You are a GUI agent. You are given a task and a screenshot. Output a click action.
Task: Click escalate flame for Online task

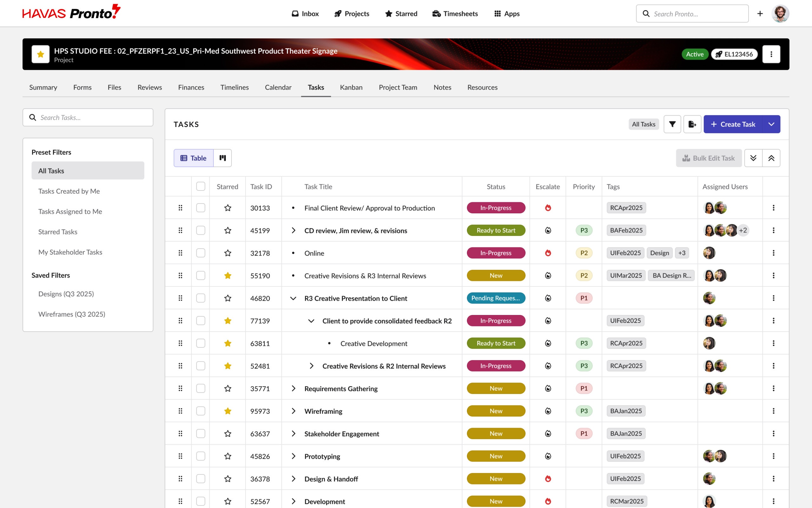coord(547,253)
